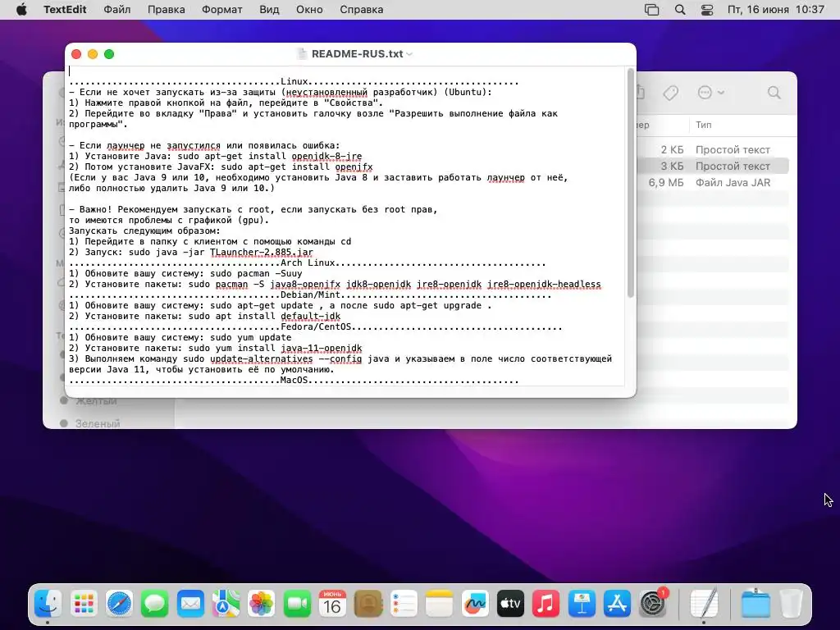Open Notes app in the Dock
Viewport: 840px width, 630px height.
point(439,603)
